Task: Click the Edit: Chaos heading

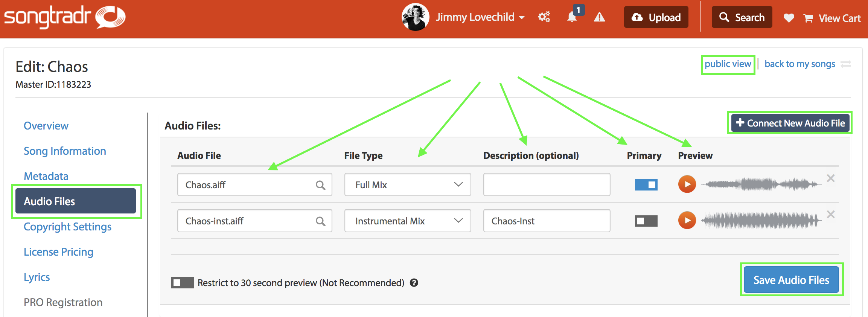Action: click(x=52, y=67)
